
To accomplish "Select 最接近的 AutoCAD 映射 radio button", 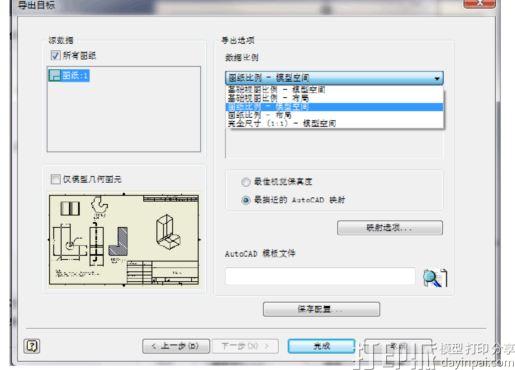I will pyautogui.click(x=246, y=200).
